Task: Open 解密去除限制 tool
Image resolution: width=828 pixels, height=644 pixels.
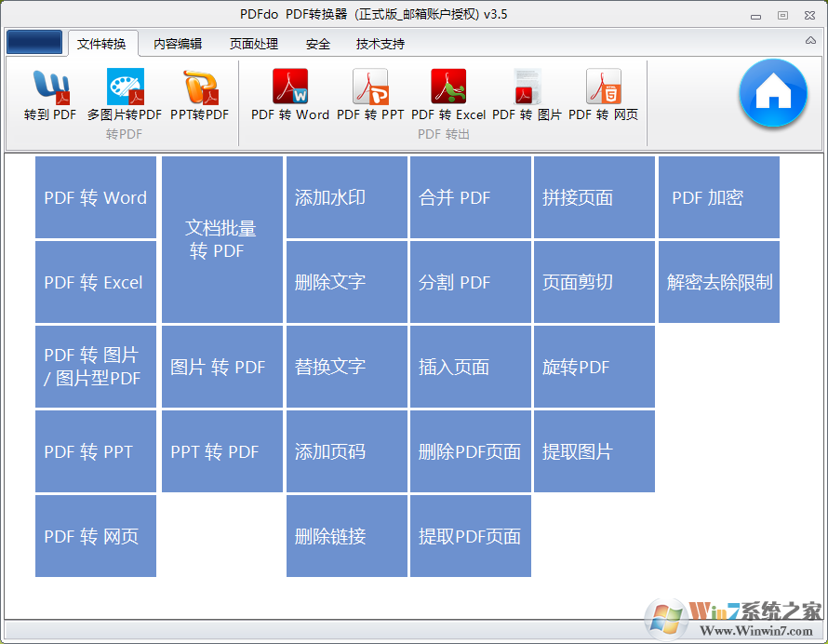Action: point(718,282)
